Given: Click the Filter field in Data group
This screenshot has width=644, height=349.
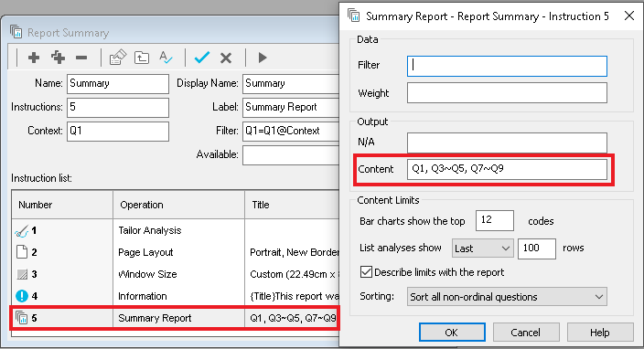Looking at the screenshot, I should [507, 66].
